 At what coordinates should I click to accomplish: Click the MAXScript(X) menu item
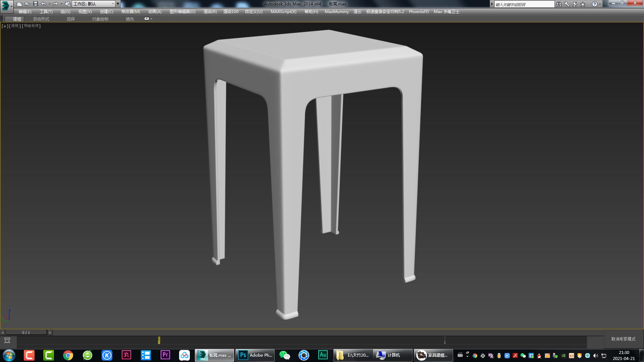pos(283,11)
